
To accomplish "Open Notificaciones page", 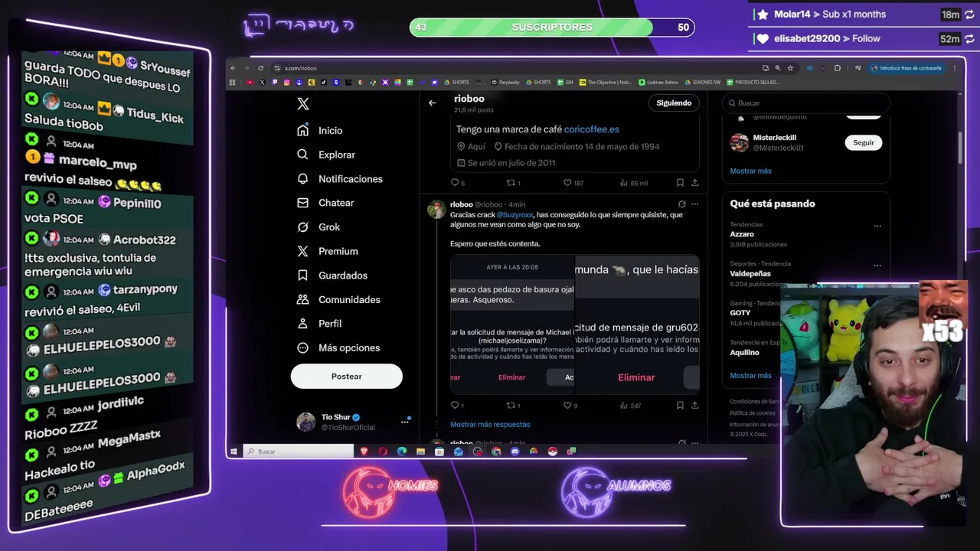I will pyautogui.click(x=340, y=179).
